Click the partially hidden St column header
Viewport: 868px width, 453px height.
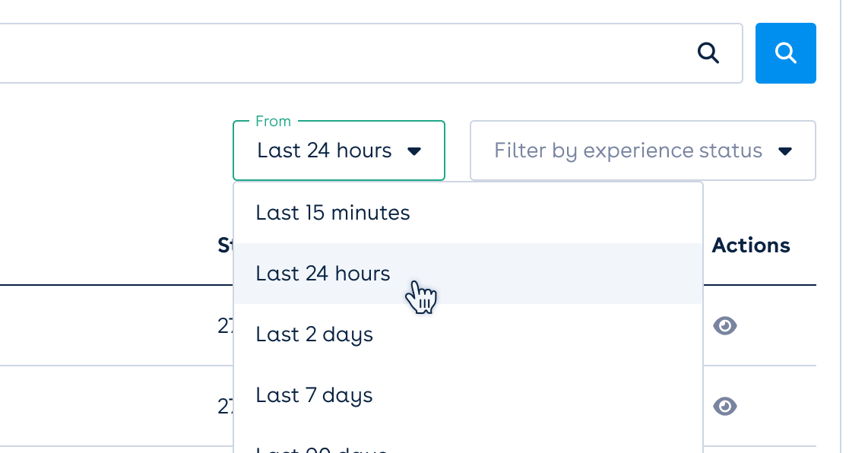pyautogui.click(x=225, y=246)
